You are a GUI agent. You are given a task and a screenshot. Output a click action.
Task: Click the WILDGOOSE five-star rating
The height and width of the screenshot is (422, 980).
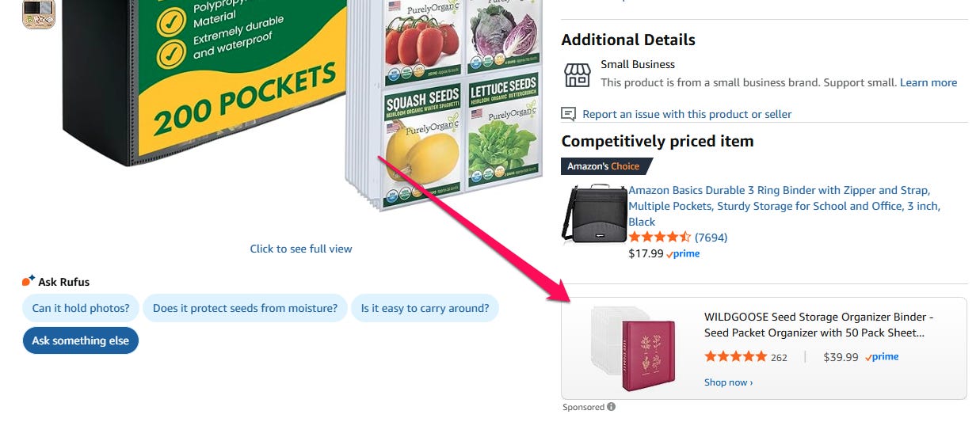(x=736, y=357)
